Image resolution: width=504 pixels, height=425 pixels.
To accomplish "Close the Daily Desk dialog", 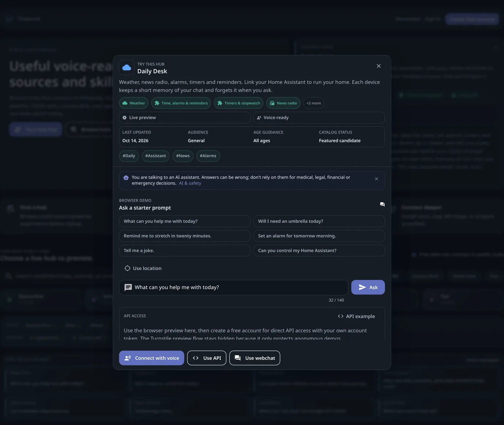I will point(379,66).
